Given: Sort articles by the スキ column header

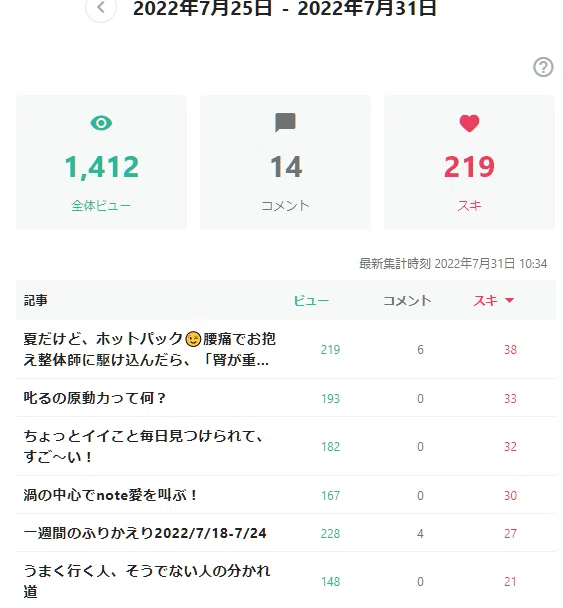Looking at the screenshot, I should point(485,301).
